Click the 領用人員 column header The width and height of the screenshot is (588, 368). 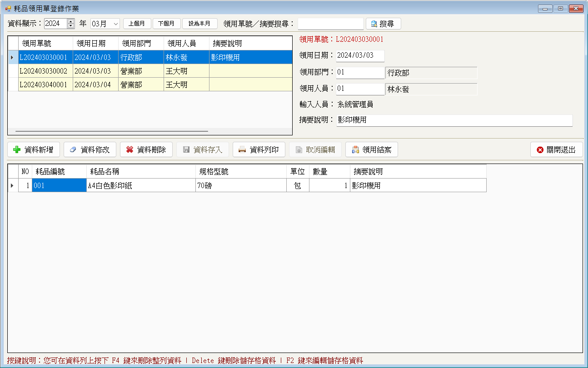(186, 44)
